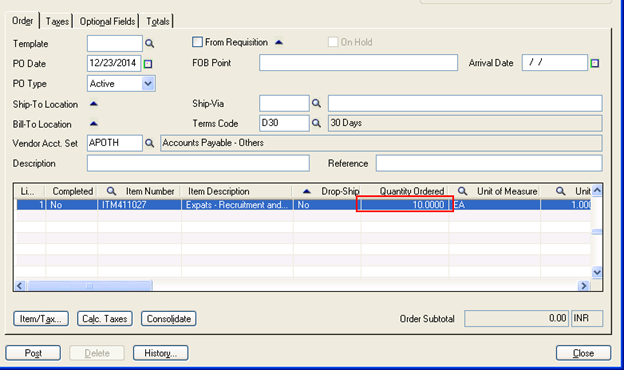Click the grid horizontal scrollbar thumb
This screenshot has height=370, width=624.
(x=90, y=286)
